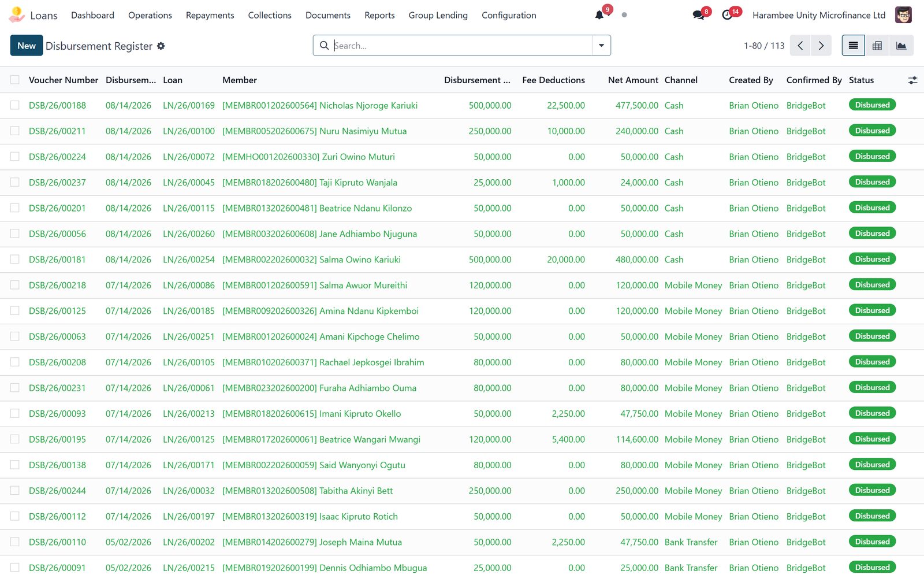
Task: Open the notifications bell icon
Action: [x=599, y=15]
